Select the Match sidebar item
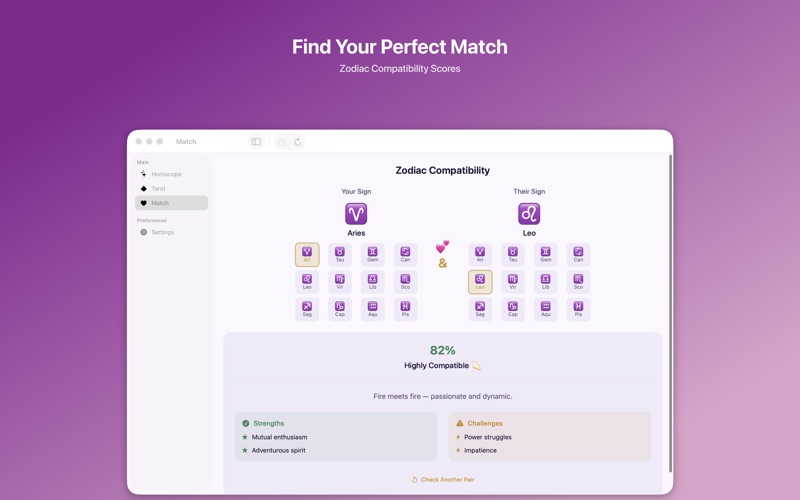 pos(171,203)
